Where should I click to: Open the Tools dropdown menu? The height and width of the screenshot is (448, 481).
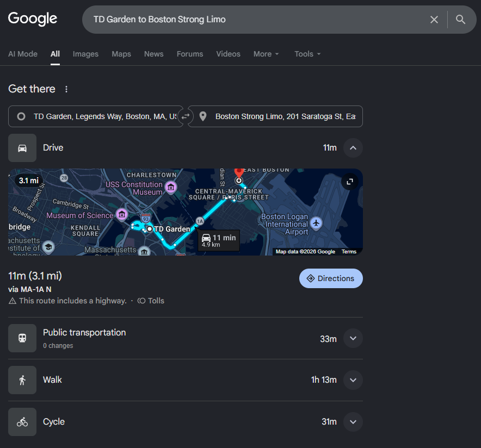coord(307,54)
